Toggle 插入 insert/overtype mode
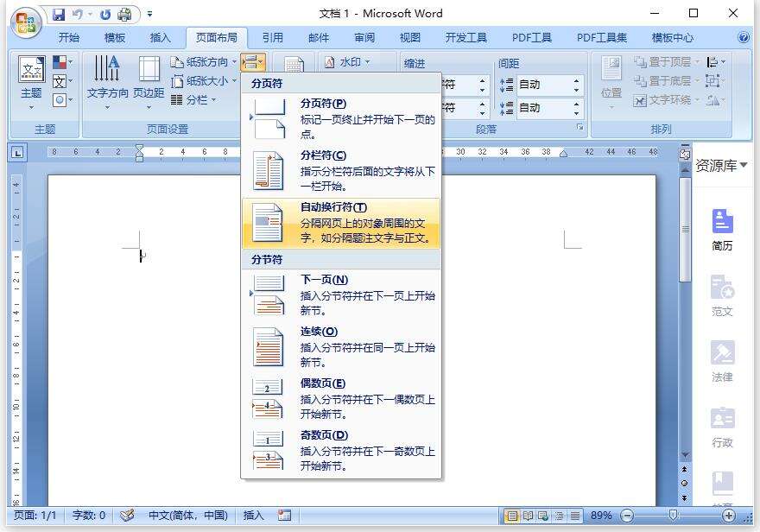Viewport: 760px width, 532px height. [253, 516]
